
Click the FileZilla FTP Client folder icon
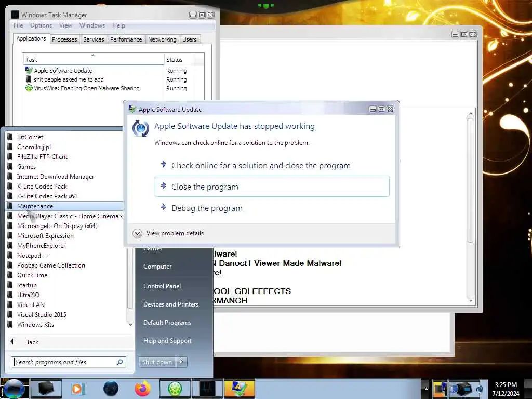point(10,156)
